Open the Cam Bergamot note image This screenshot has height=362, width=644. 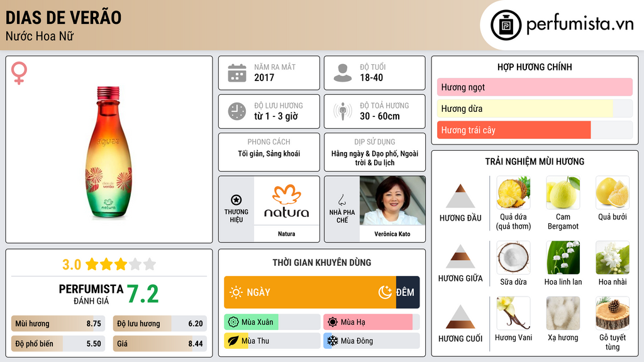[x=563, y=192]
